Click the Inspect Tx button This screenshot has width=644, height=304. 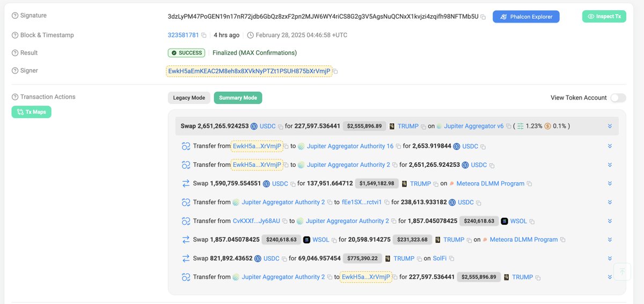604,16
